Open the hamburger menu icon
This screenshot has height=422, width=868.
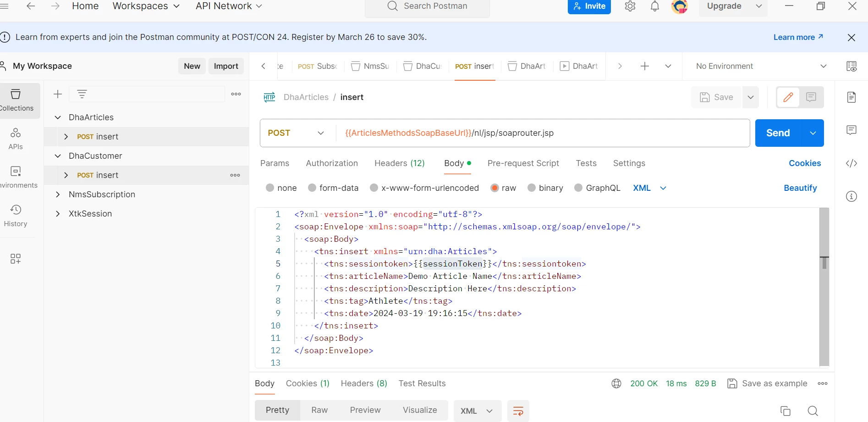pyautogui.click(x=4, y=6)
